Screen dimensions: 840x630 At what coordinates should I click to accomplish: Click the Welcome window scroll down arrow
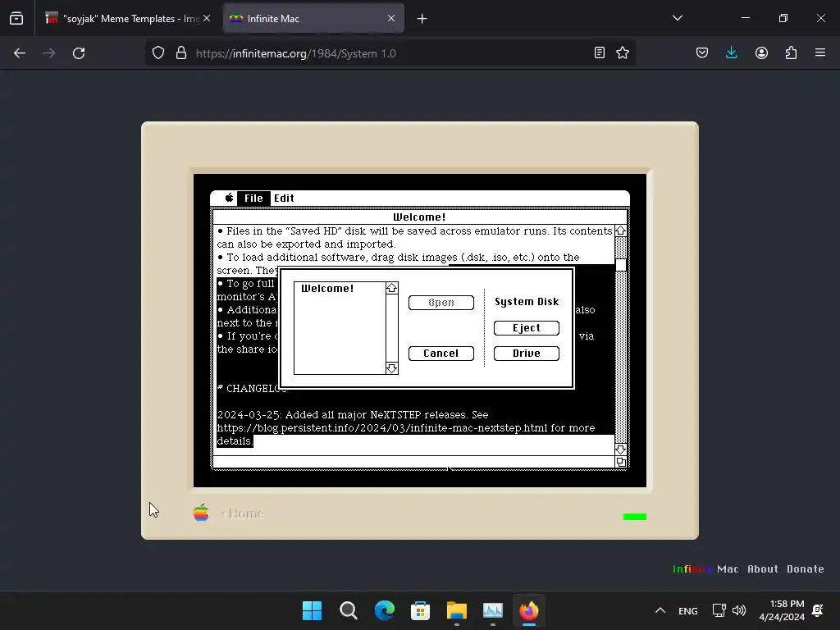click(x=620, y=450)
